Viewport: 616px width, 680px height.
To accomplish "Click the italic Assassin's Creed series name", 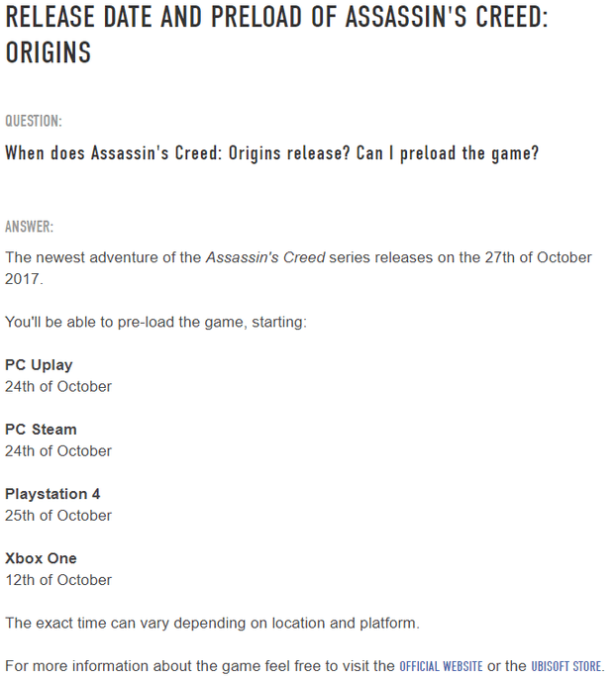I will pyautogui.click(x=265, y=257).
